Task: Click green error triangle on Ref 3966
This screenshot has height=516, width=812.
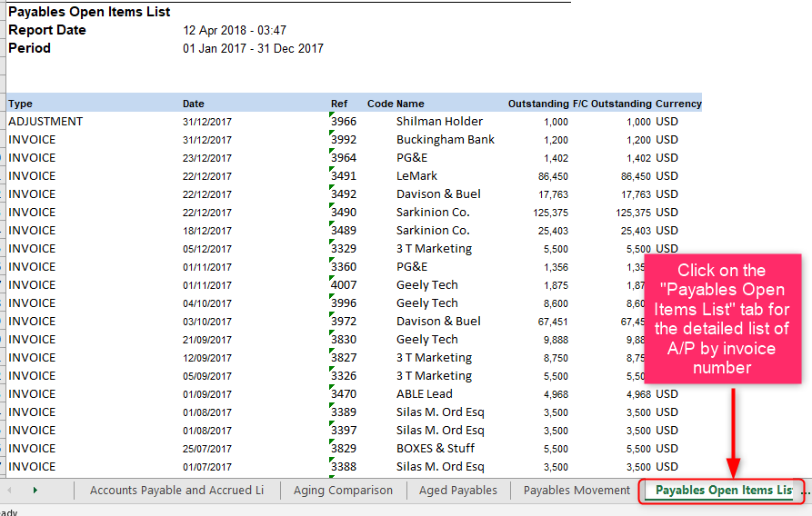Action: click(332, 115)
